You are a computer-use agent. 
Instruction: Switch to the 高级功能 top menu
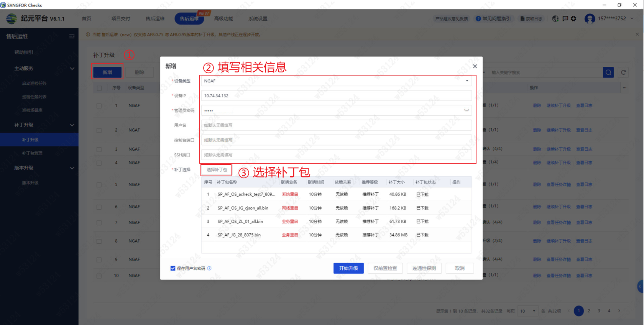click(223, 18)
